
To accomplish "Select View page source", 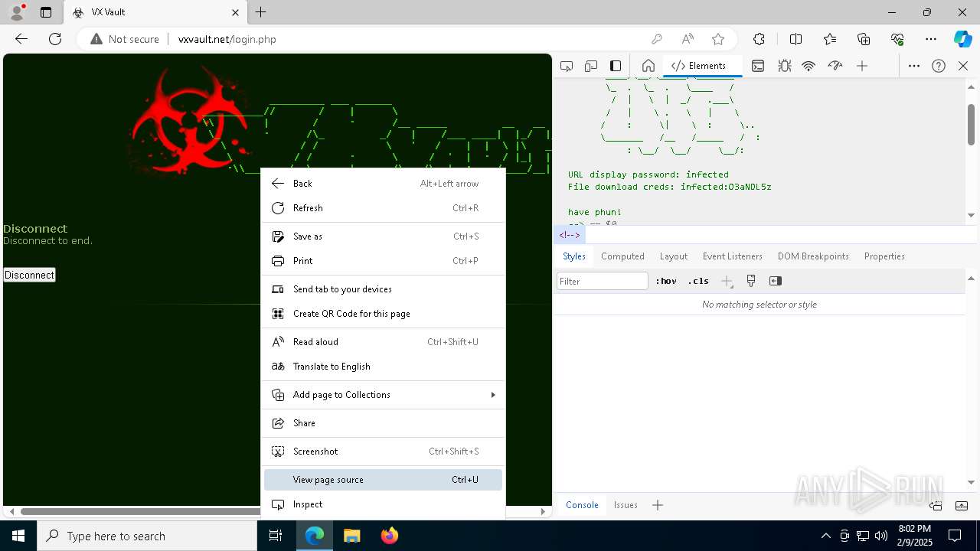I will (x=383, y=480).
